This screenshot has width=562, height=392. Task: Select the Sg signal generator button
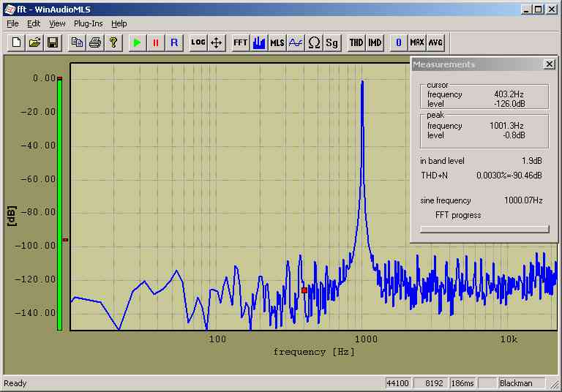coord(332,42)
